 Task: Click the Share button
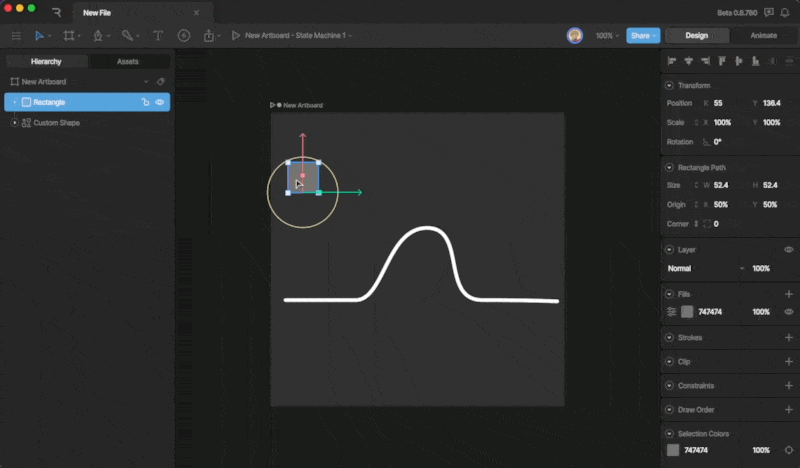643,36
